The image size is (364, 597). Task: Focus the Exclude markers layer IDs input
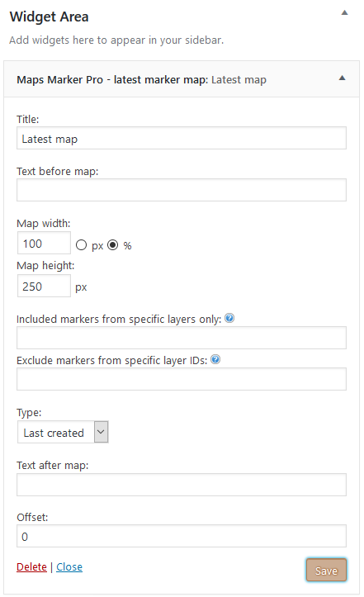[x=182, y=379]
